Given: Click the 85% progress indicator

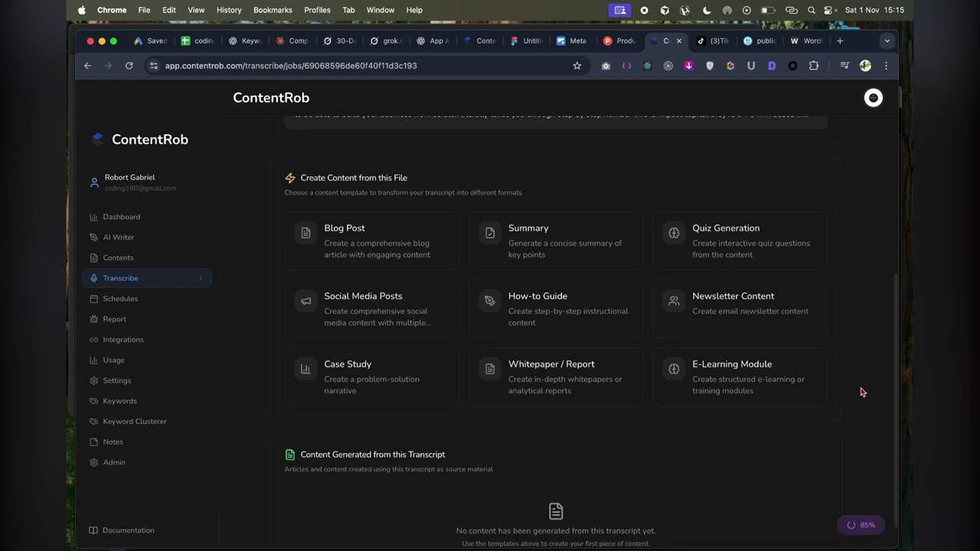Looking at the screenshot, I should coord(861,525).
